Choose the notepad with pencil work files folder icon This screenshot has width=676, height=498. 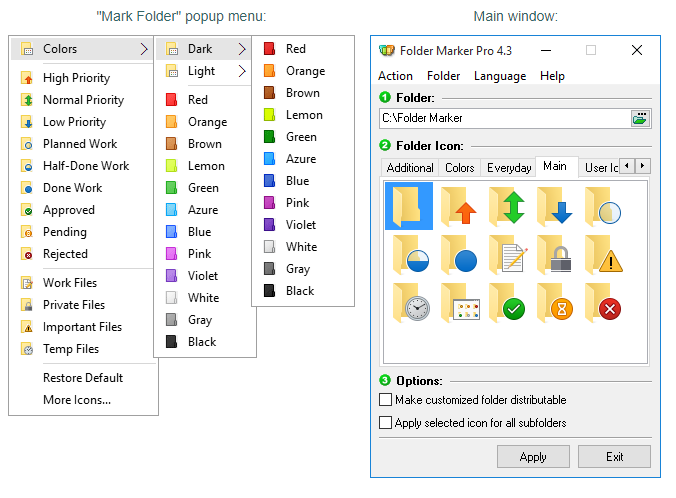click(x=507, y=254)
